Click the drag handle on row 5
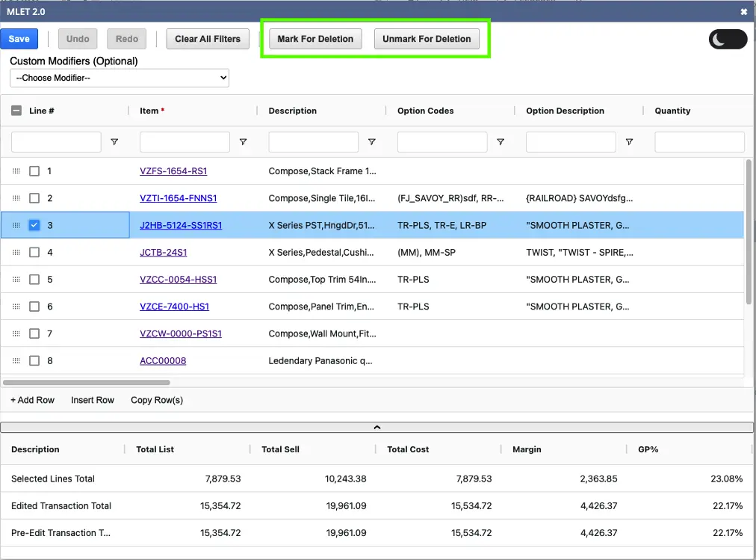The width and height of the screenshot is (756, 560). coord(16,280)
